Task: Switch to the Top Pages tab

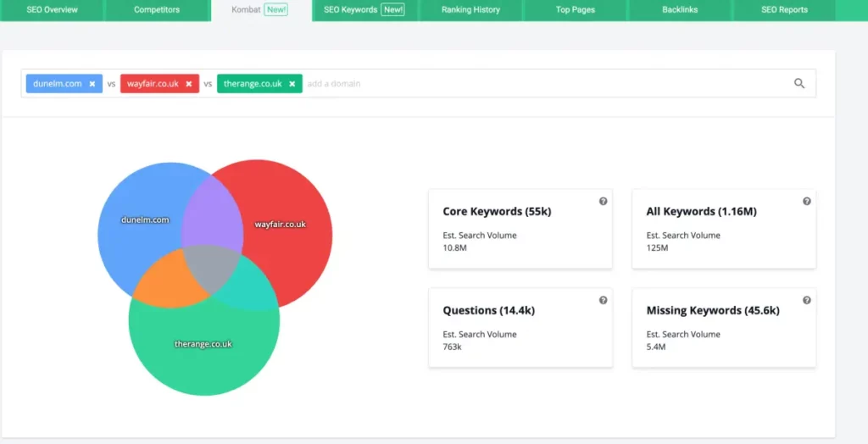Action: click(x=576, y=10)
